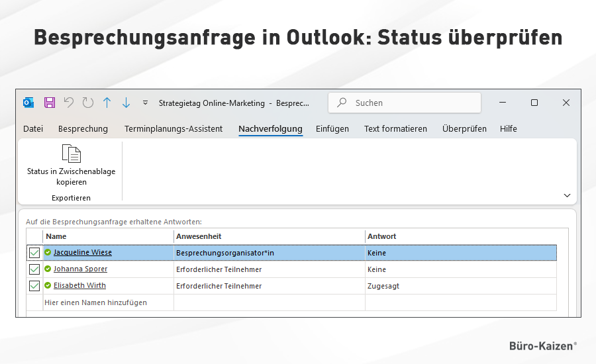Open the Elisabeth Wirth contact link
Screen dimensions: 596x364
pos(79,285)
